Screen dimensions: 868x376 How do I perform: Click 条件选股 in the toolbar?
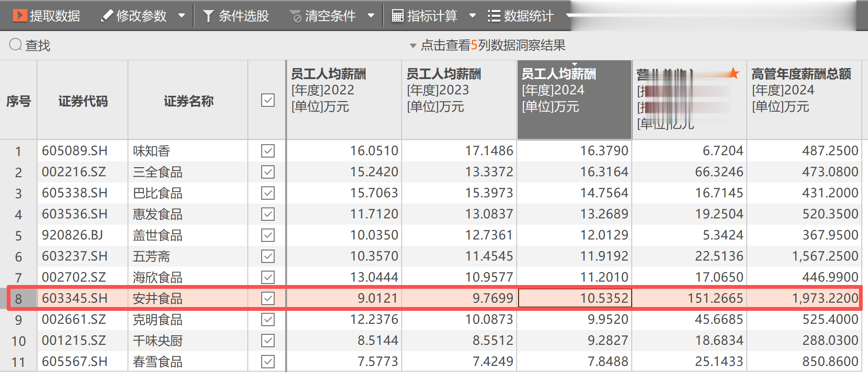236,16
